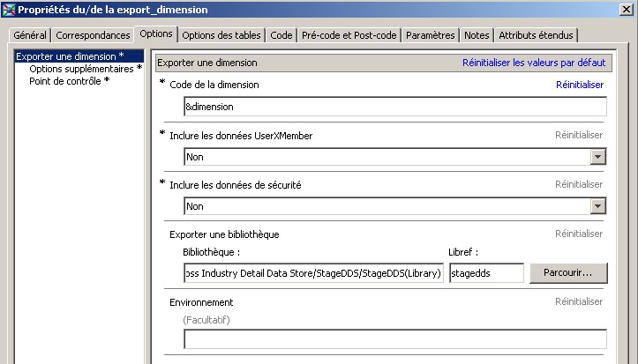This screenshot has height=364, width=638.
Task: Click the window icon in the title bar
Action: coord(9,10)
